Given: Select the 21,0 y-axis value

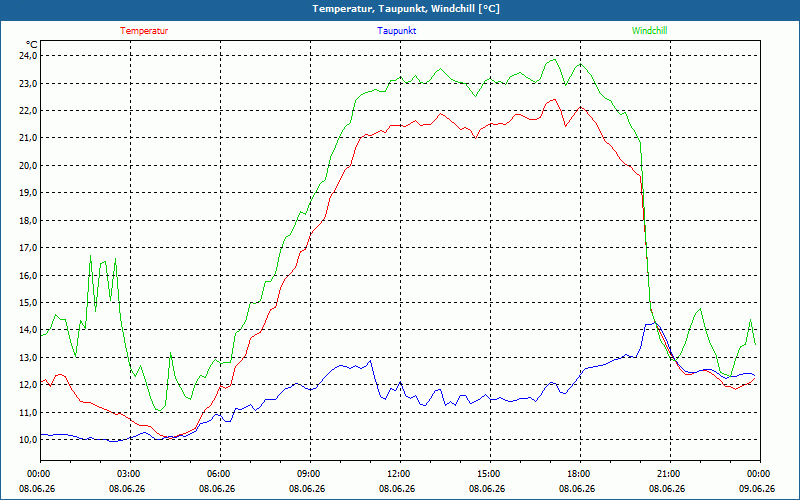Looking at the screenshot, I should click(x=28, y=138).
